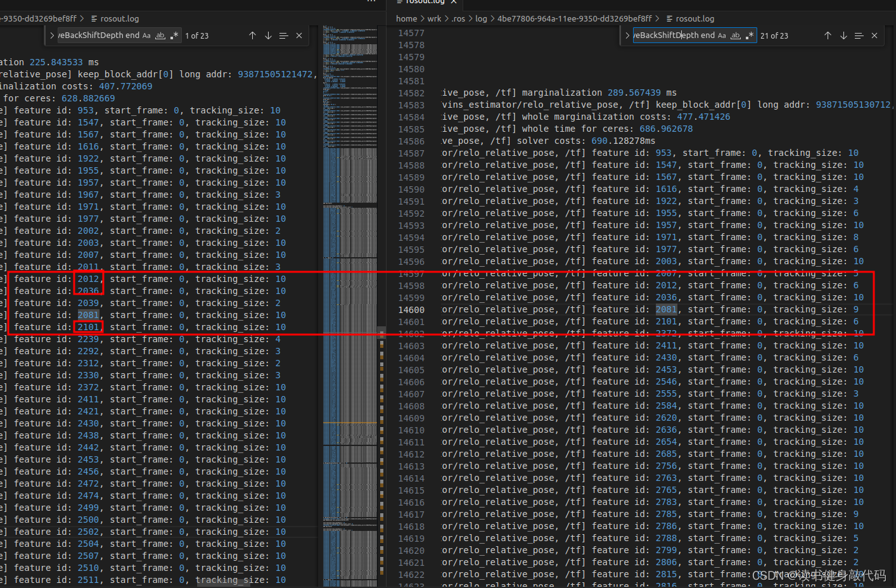This screenshot has height=588, width=896.
Task: Click value 225.843533 in left editor
Action: (56, 62)
